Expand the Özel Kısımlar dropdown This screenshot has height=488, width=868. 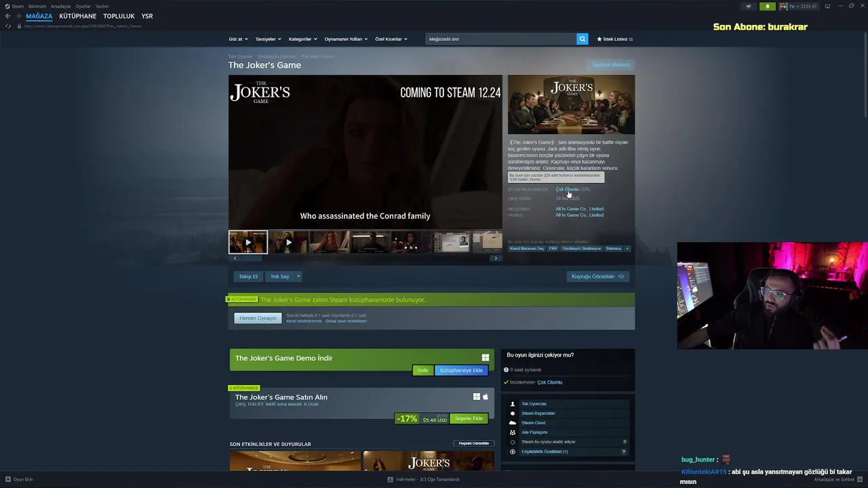(x=391, y=39)
